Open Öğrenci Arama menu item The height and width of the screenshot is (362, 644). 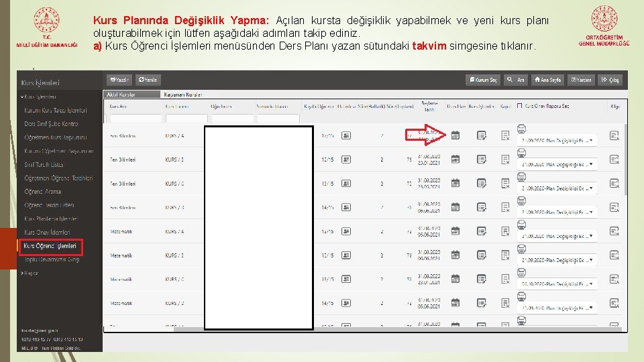click(43, 192)
